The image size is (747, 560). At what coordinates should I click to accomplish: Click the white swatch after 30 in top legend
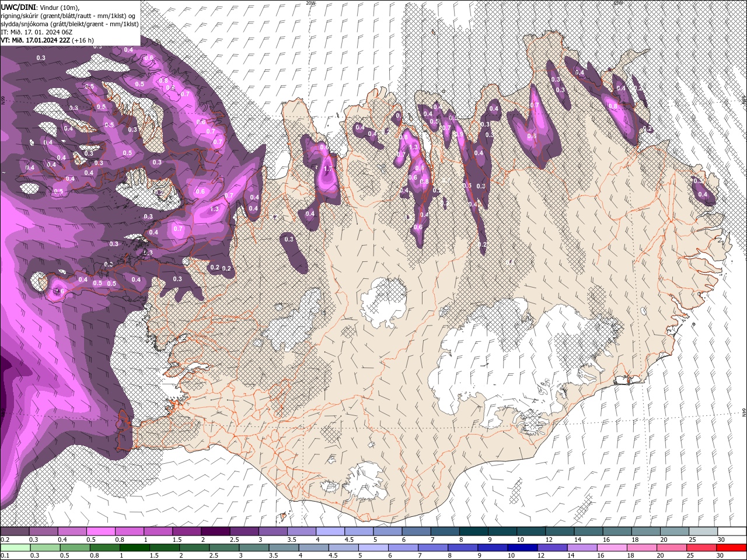click(732, 531)
